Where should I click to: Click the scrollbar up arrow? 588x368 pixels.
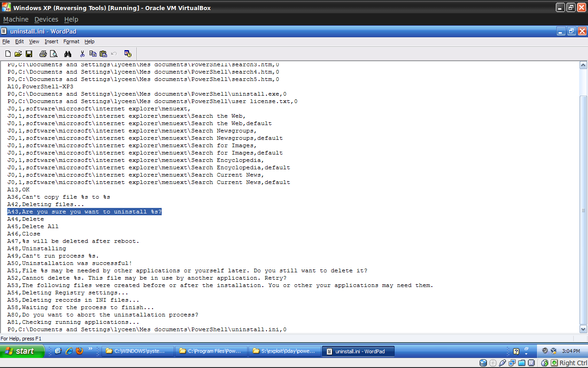click(x=583, y=65)
